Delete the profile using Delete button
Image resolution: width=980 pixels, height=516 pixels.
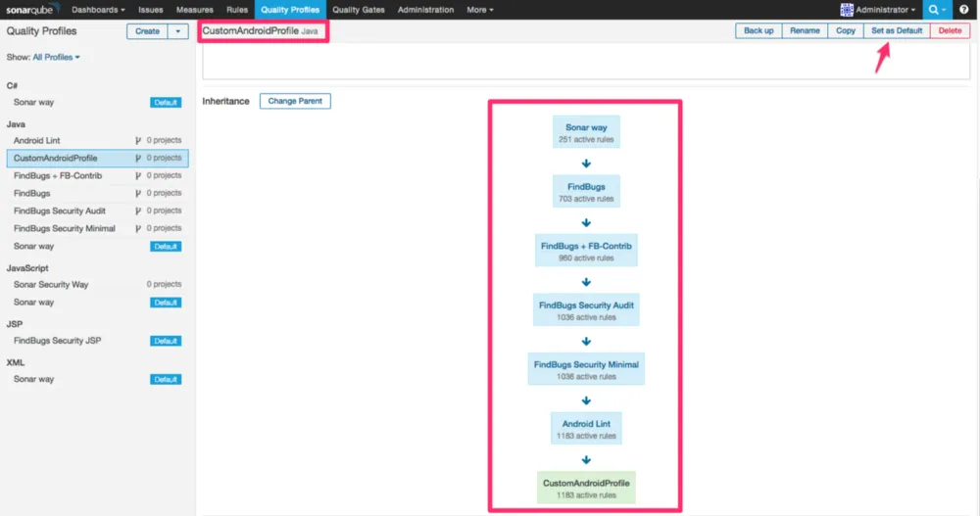coord(950,30)
